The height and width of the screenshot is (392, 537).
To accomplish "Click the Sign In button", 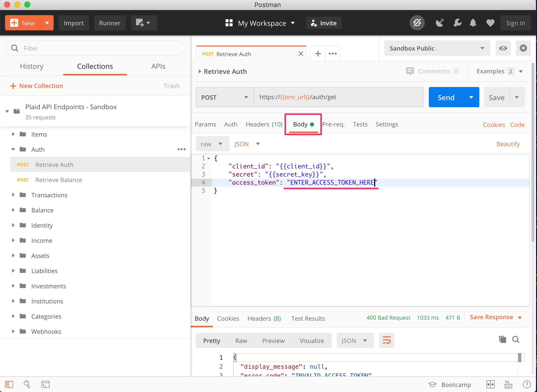I will click(x=516, y=23).
